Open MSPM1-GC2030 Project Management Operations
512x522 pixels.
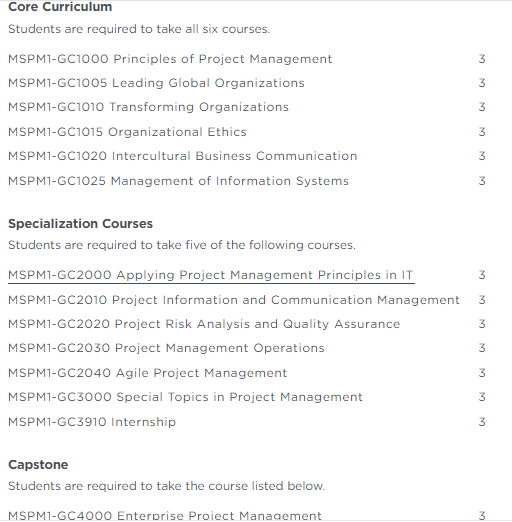[166, 348]
